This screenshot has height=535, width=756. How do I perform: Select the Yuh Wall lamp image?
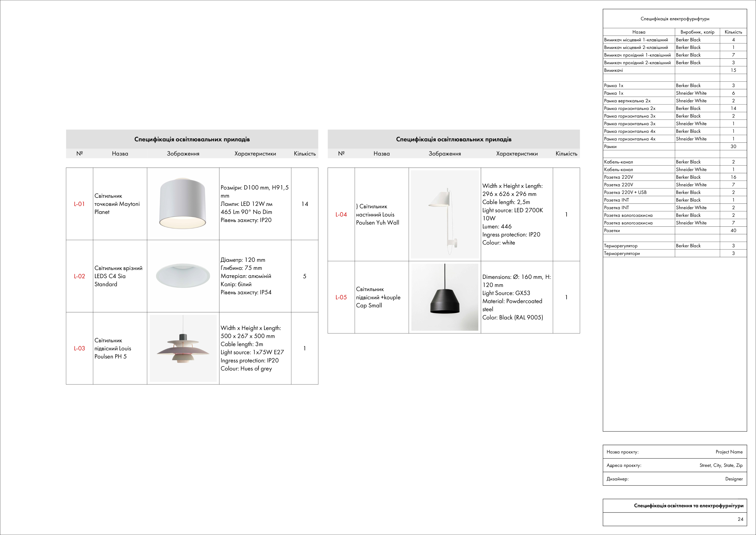pos(444,214)
